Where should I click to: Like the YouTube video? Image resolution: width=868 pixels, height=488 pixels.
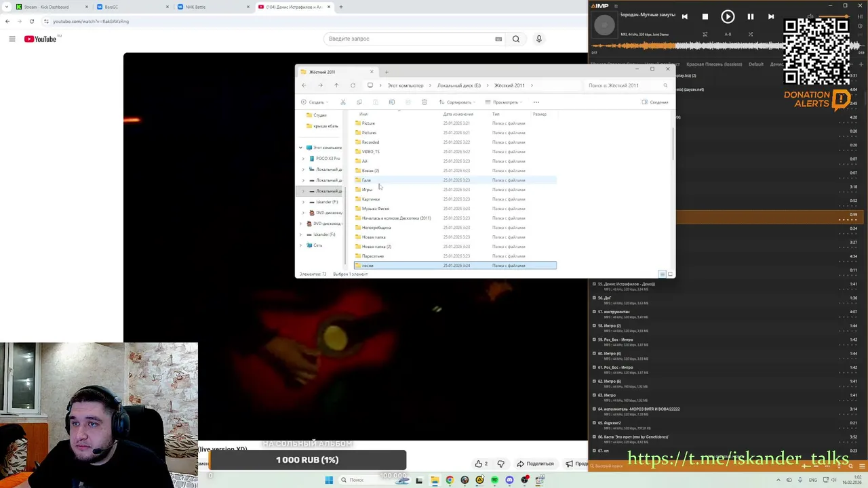click(481, 464)
